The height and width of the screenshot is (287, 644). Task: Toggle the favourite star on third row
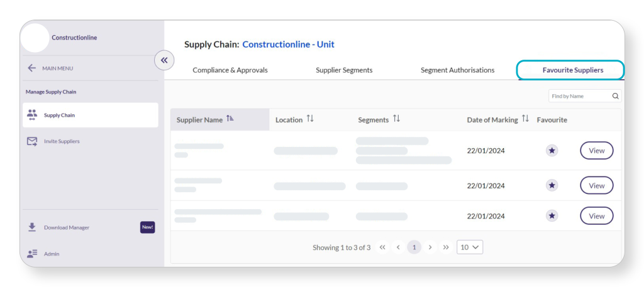coord(552,216)
